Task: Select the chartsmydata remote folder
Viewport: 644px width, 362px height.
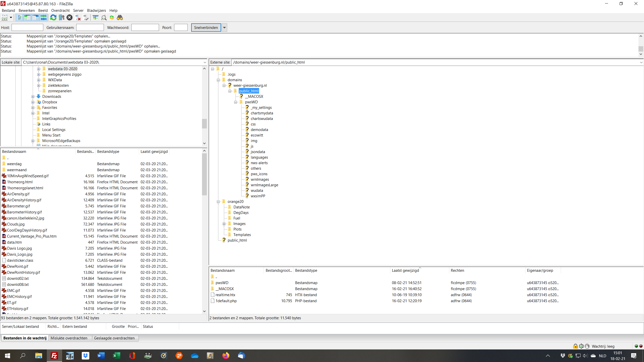Action: click(262, 113)
